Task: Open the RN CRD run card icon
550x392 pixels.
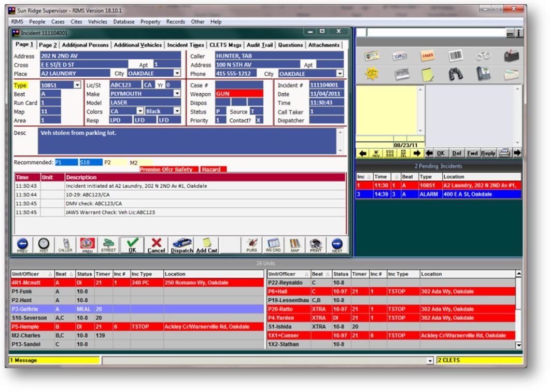Action: click(x=273, y=245)
